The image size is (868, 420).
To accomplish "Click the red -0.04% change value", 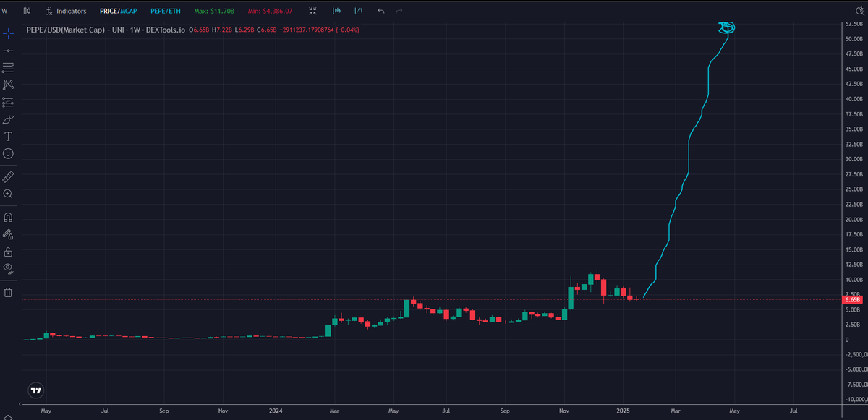I will click(347, 30).
